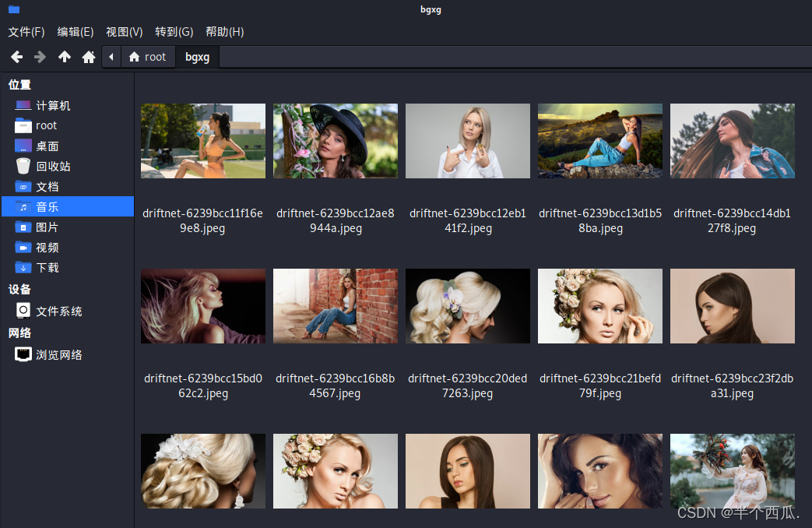812x528 pixels.
Task: Select 图片 label in sidebar
Action: tap(47, 227)
